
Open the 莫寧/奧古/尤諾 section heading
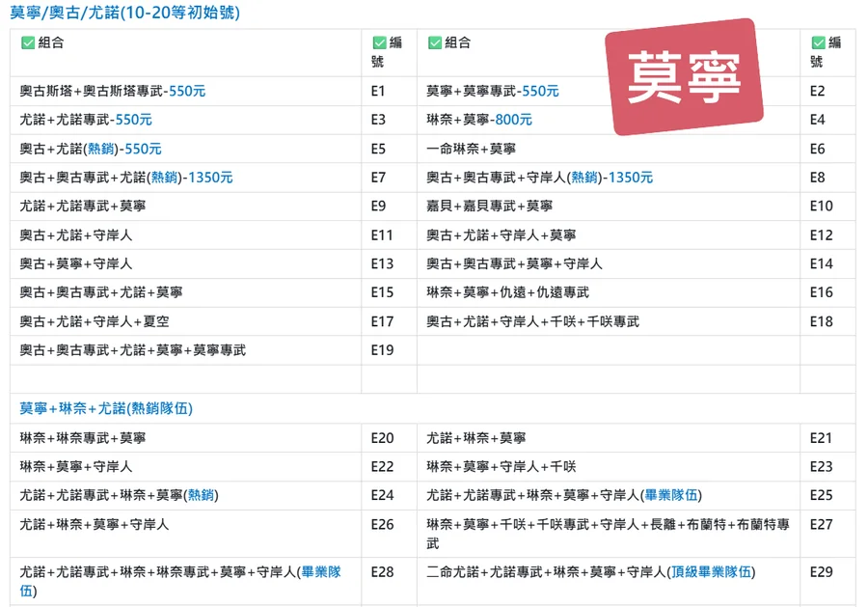(124, 14)
